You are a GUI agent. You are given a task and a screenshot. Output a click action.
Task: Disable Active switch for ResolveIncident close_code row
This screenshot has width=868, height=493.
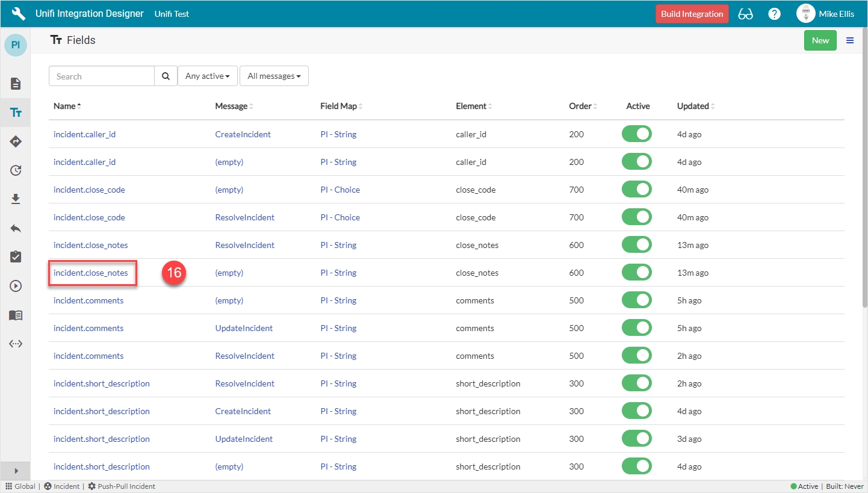(637, 217)
